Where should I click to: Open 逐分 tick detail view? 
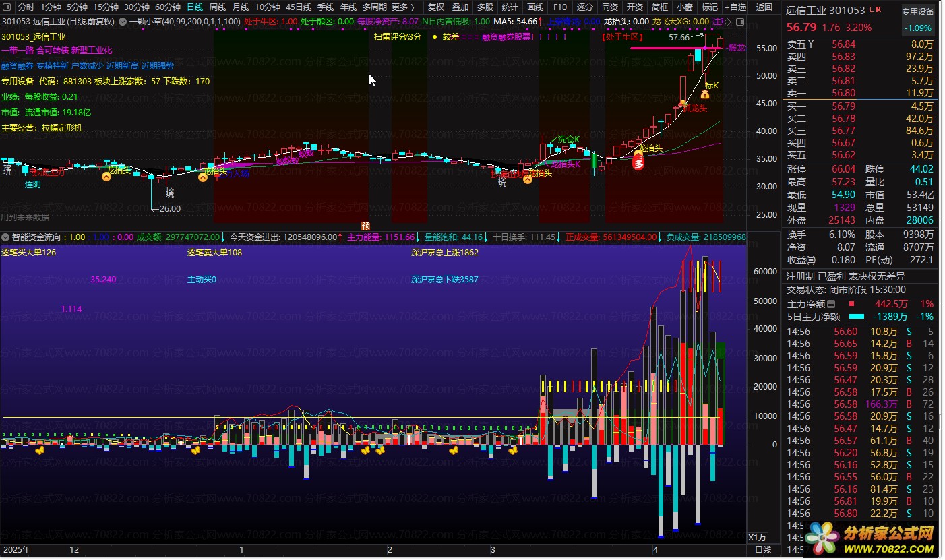pyautogui.click(x=585, y=7)
